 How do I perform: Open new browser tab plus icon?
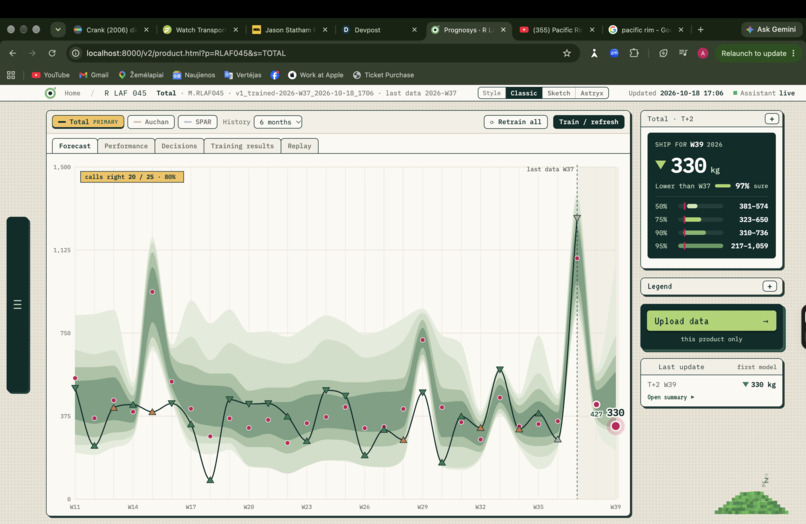point(700,30)
